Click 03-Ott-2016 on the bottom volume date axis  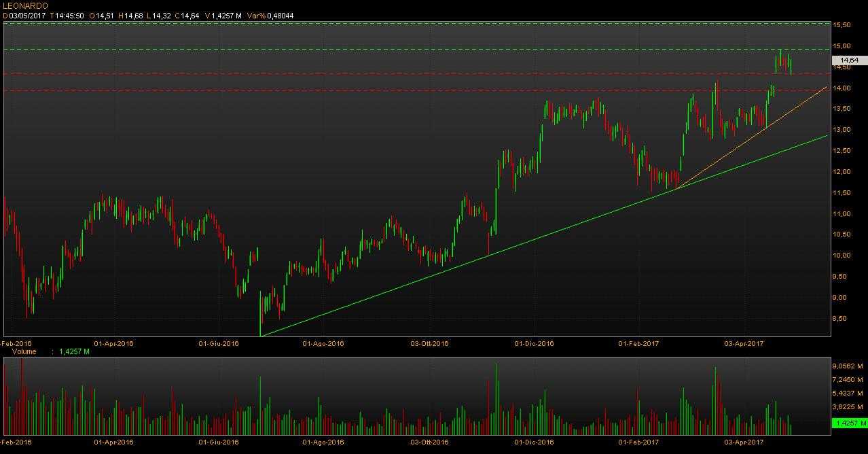[x=429, y=442]
